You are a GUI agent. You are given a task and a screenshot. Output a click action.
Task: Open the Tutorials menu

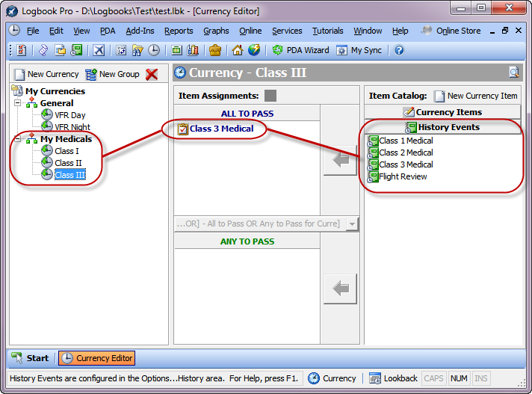point(328,31)
